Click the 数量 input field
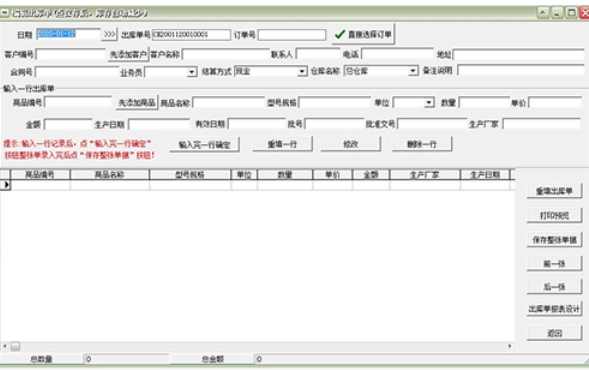 click(484, 102)
